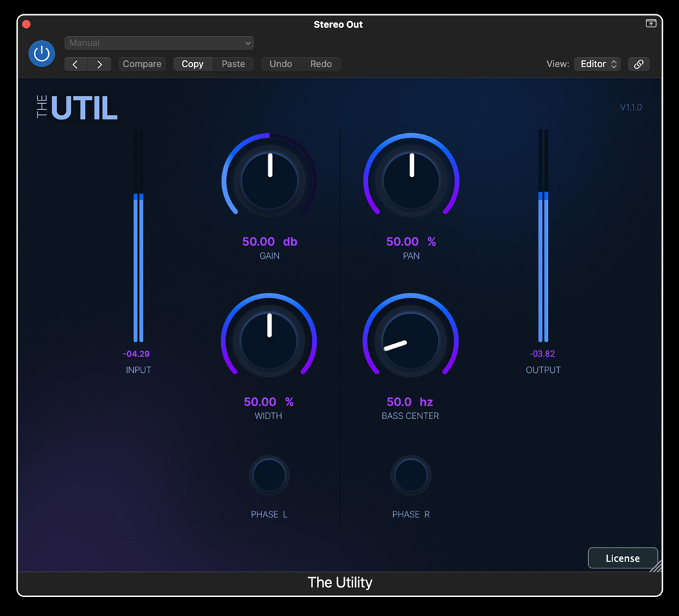Image resolution: width=679 pixels, height=616 pixels.
Task: Open the License dialog
Action: pyautogui.click(x=622, y=558)
